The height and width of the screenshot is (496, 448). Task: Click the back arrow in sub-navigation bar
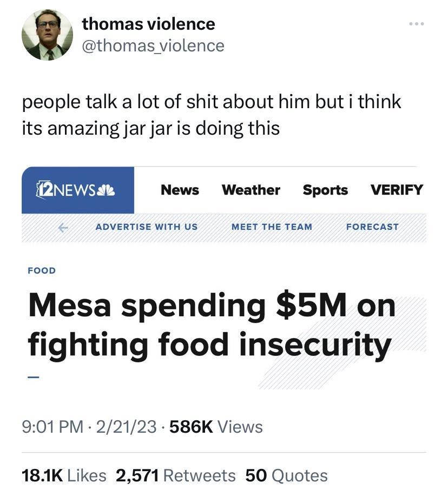point(63,227)
